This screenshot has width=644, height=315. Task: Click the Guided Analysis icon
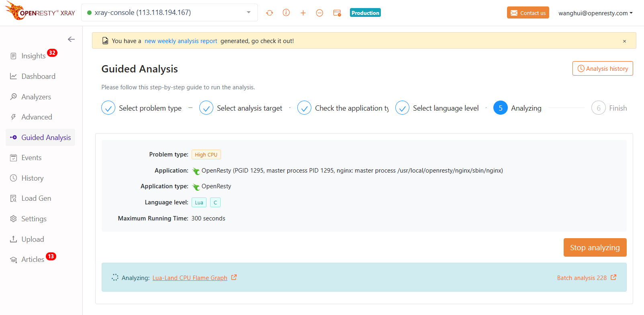point(14,138)
